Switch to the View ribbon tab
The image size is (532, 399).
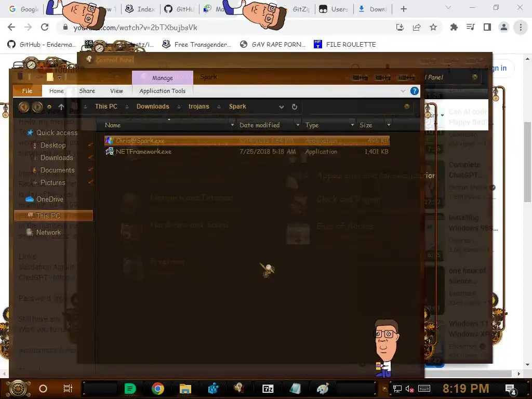(116, 91)
